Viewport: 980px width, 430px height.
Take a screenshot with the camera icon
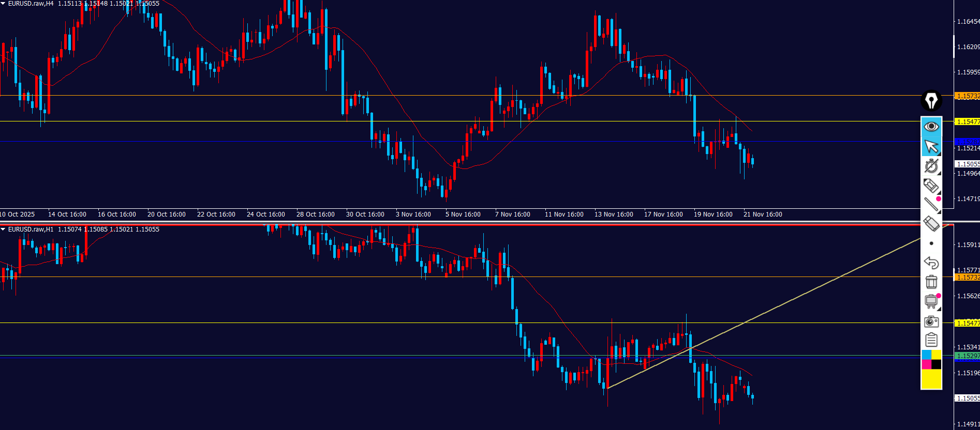point(931,321)
